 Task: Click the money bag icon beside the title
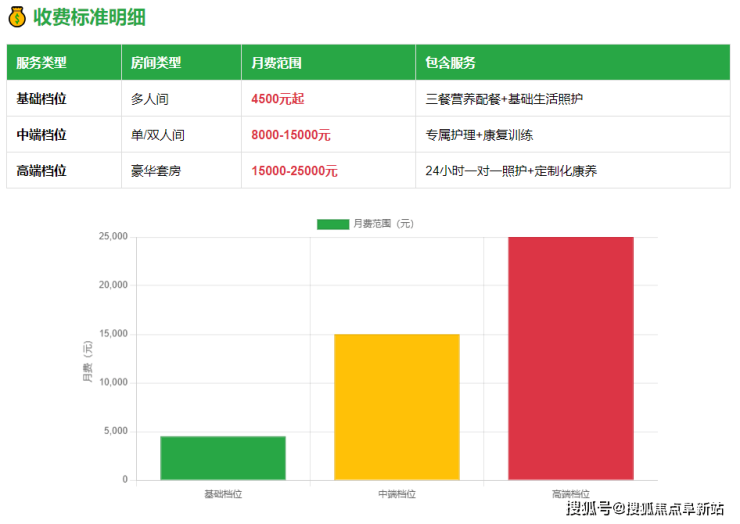pos(17,17)
